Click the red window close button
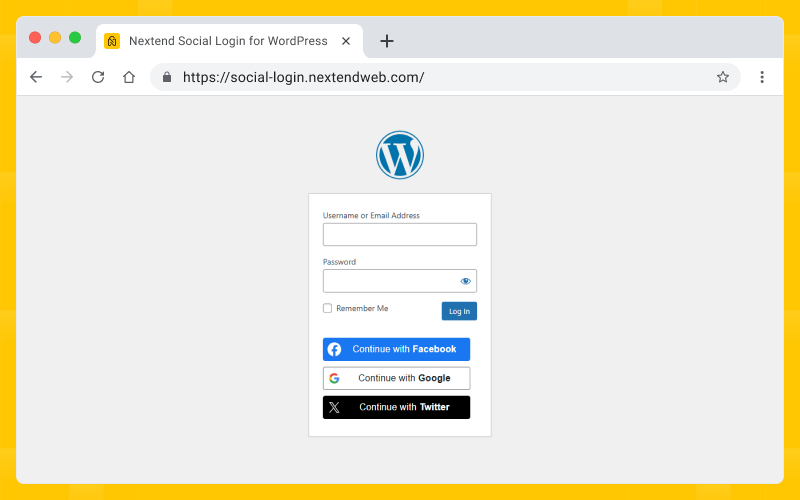 pyautogui.click(x=35, y=38)
